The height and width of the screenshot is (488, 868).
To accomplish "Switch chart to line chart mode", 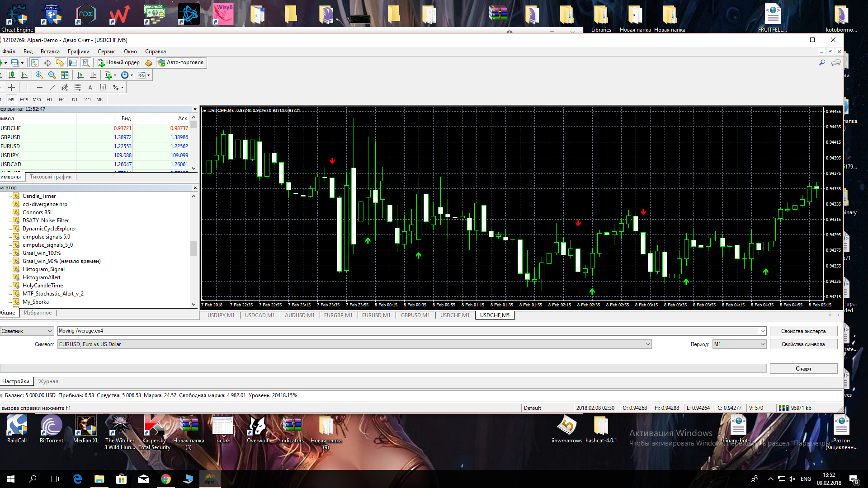I will pos(25,75).
